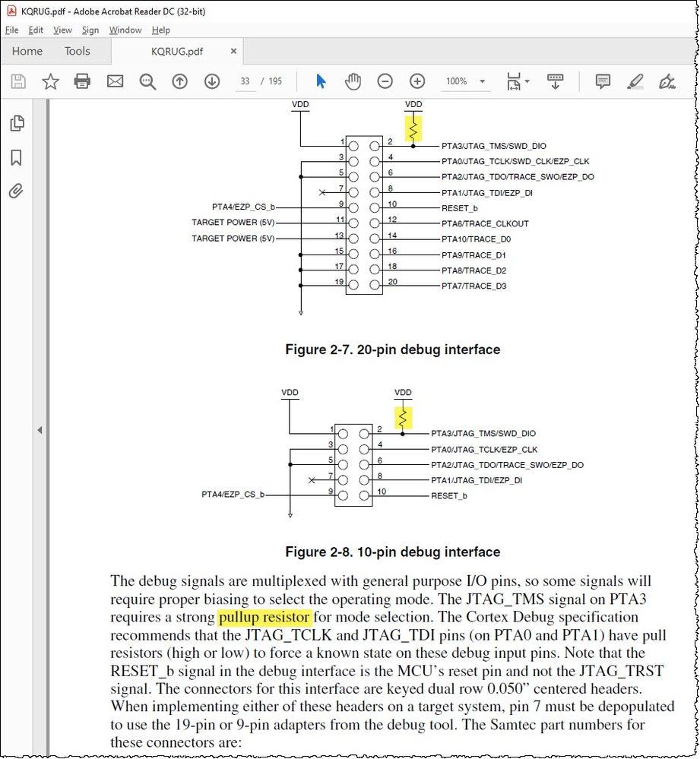The width and height of the screenshot is (700, 759).
Task: Click the page number field showing 33
Action: point(245,81)
